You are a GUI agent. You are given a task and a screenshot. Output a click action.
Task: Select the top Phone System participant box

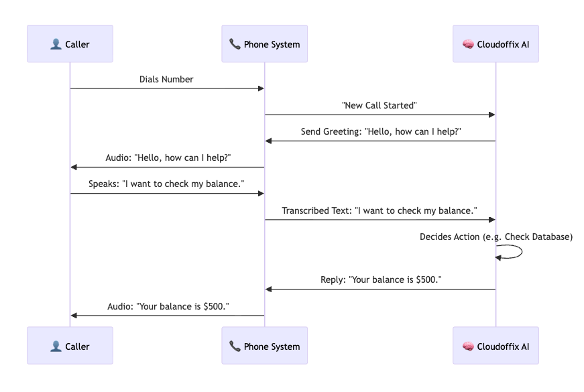click(264, 44)
